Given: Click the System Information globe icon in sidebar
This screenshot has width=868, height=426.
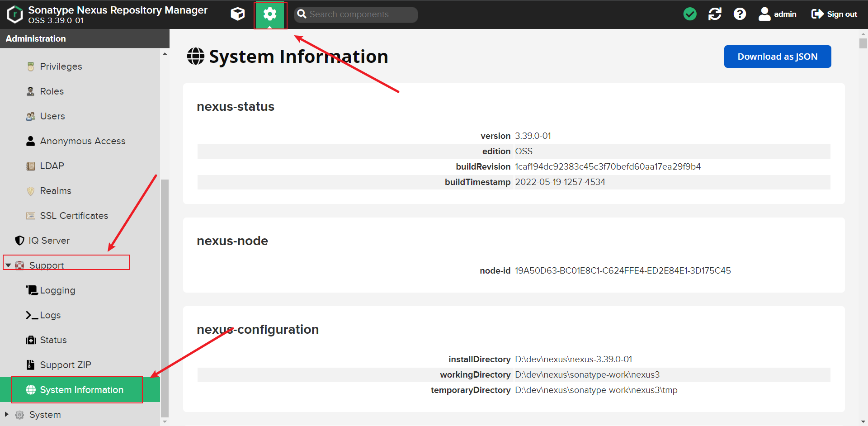Looking at the screenshot, I should click(x=31, y=390).
